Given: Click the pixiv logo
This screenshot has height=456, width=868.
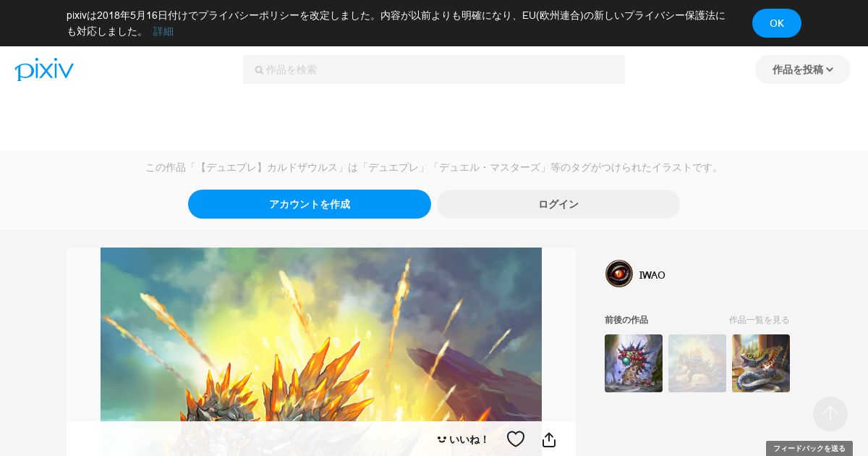Looking at the screenshot, I should pos(44,69).
